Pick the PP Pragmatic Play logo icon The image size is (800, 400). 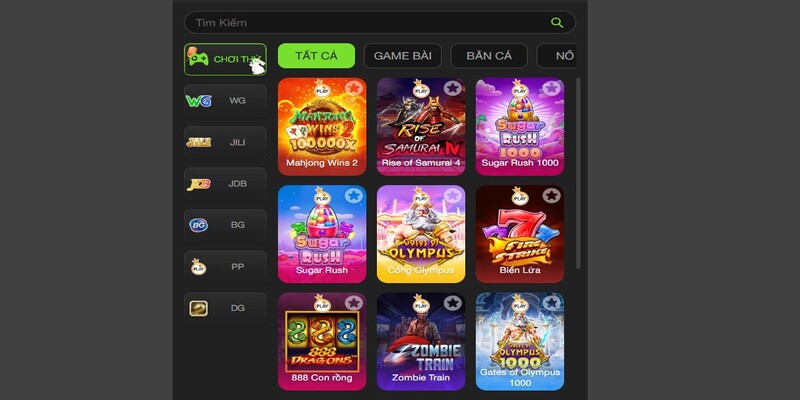tap(198, 266)
